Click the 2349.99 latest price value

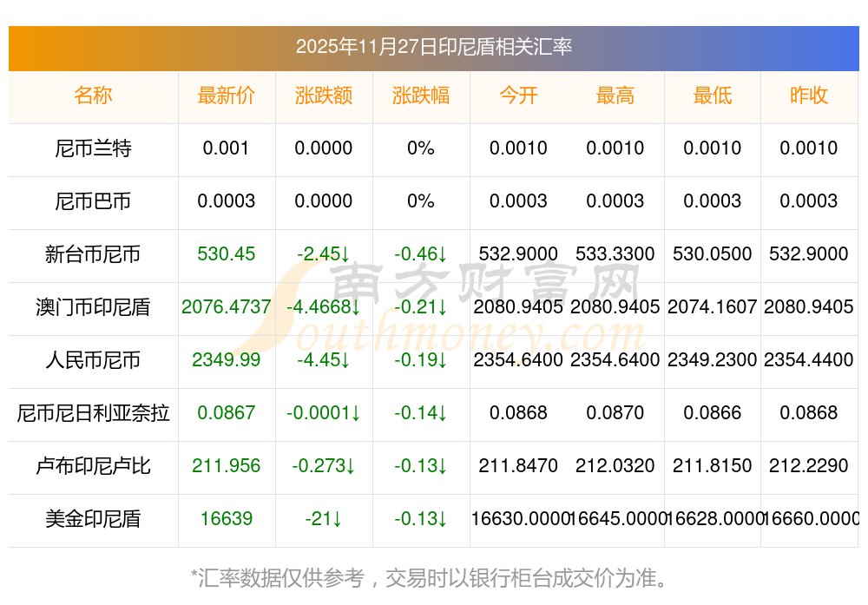coord(227,360)
